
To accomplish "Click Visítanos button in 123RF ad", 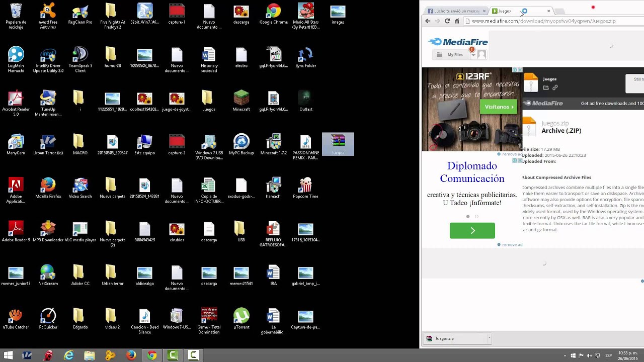I will point(499,107).
